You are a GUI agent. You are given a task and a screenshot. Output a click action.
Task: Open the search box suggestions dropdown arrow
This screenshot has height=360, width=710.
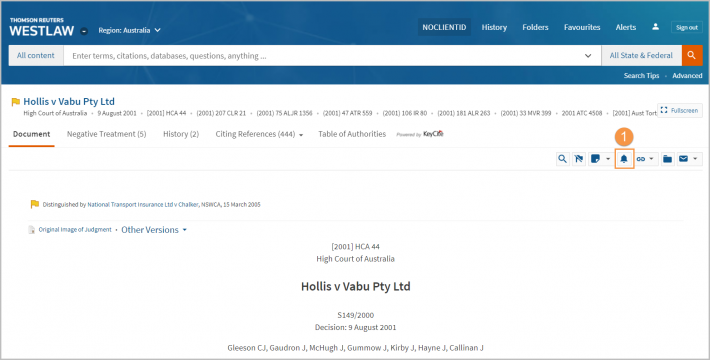[x=588, y=56]
